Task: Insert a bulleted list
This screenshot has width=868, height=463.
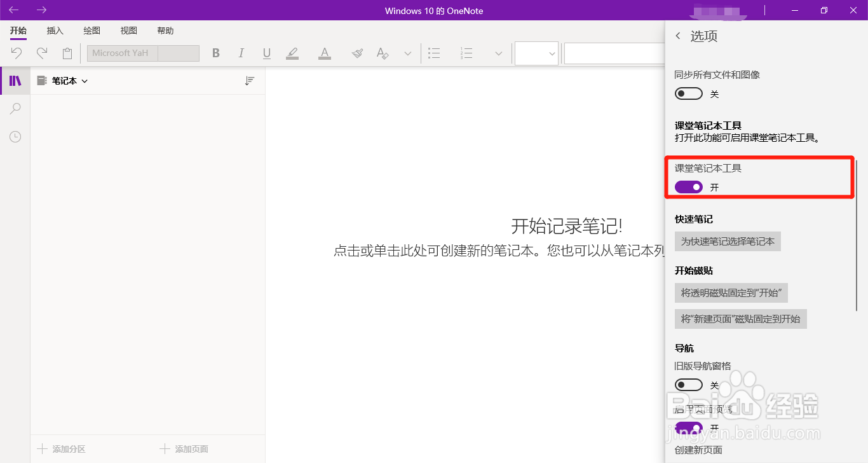Action: 434,53
